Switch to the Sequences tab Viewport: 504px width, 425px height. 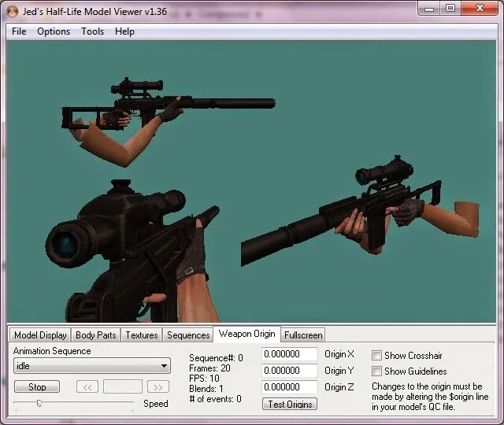click(x=188, y=335)
